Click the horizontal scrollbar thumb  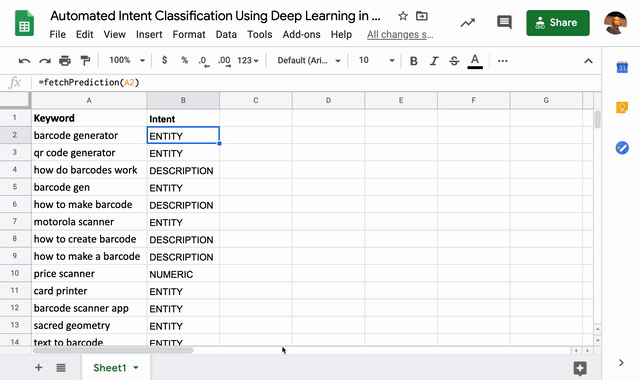tap(113, 350)
